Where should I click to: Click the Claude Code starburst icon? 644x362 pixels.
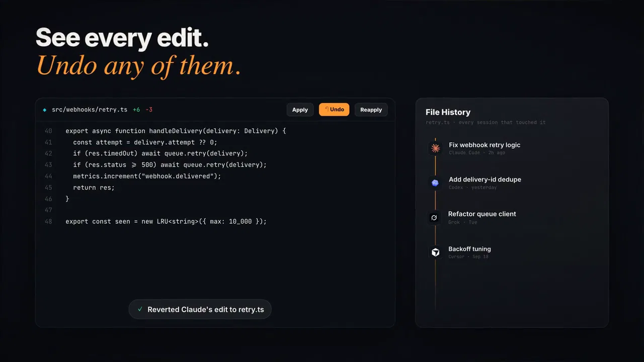[435, 148]
